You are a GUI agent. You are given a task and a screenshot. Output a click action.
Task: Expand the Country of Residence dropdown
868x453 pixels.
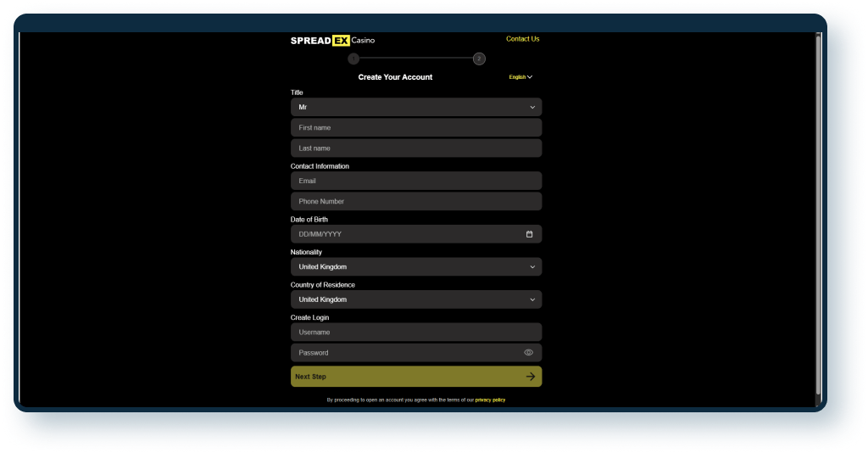pyautogui.click(x=416, y=299)
